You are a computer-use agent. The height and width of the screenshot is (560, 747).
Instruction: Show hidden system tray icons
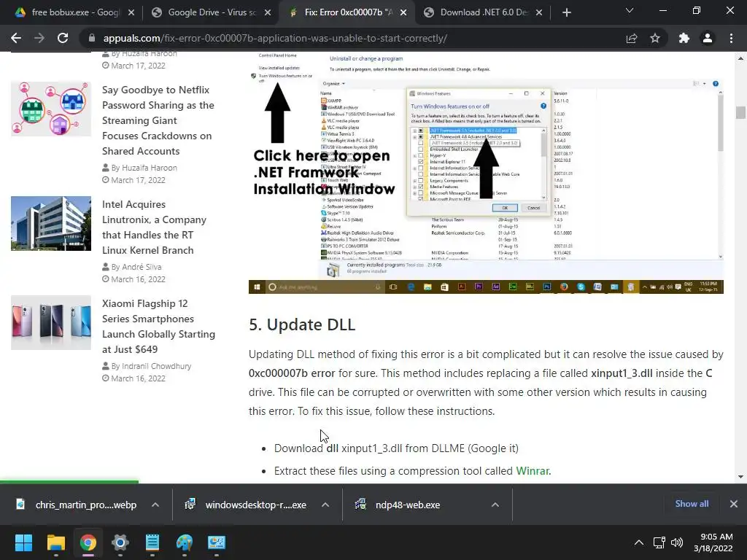click(x=639, y=542)
